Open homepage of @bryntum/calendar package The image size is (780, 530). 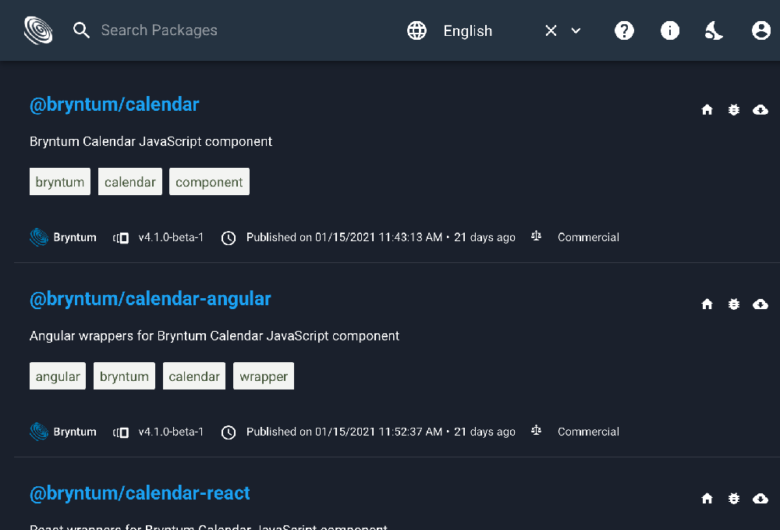707,109
